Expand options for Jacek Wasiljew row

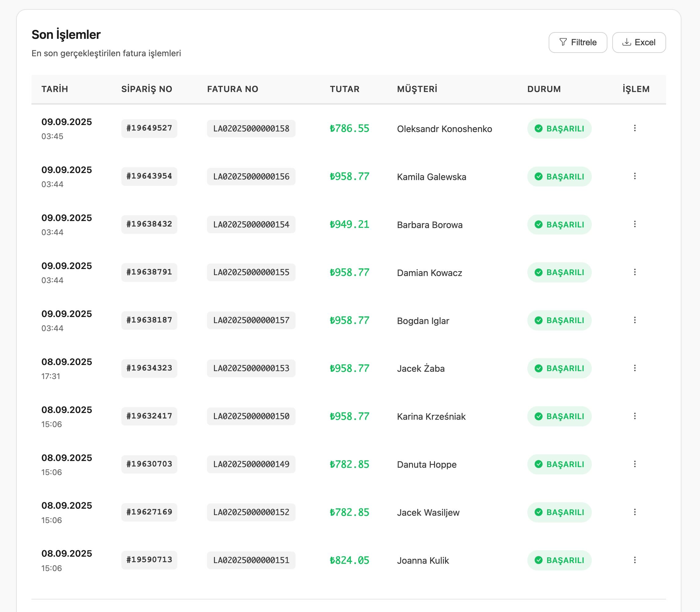tap(635, 512)
